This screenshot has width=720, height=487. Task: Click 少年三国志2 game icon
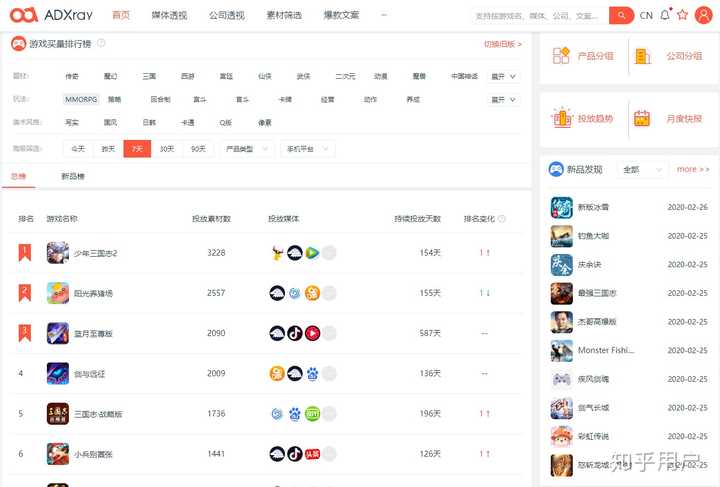[x=58, y=253]
